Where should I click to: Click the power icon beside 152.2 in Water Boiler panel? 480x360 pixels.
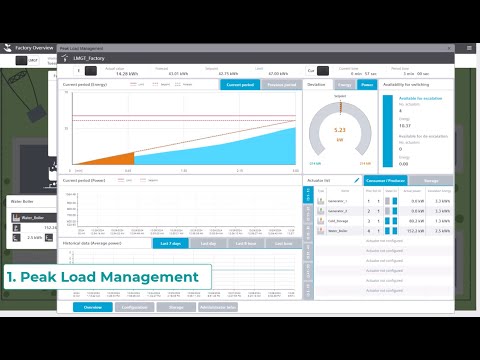(x=16, y=228)
